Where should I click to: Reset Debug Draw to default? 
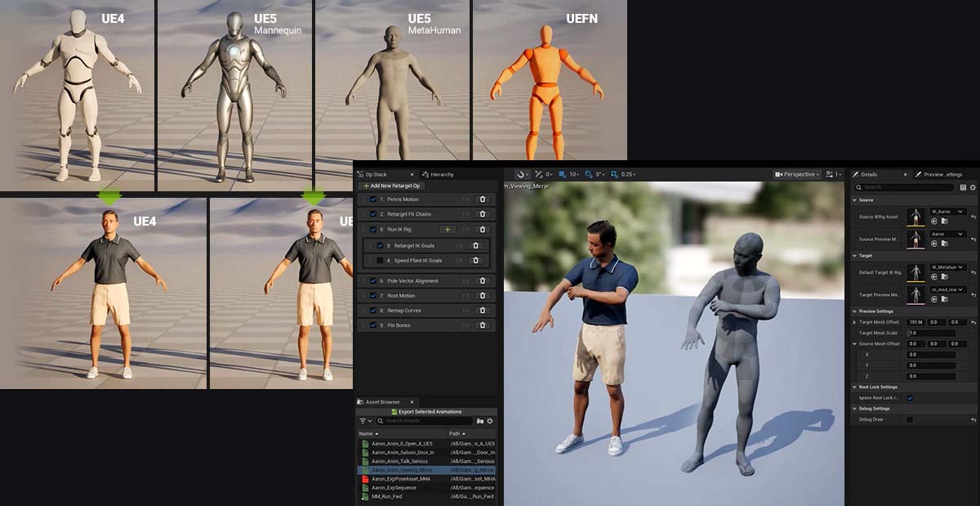pyautogui.click(x=973, y=419)
